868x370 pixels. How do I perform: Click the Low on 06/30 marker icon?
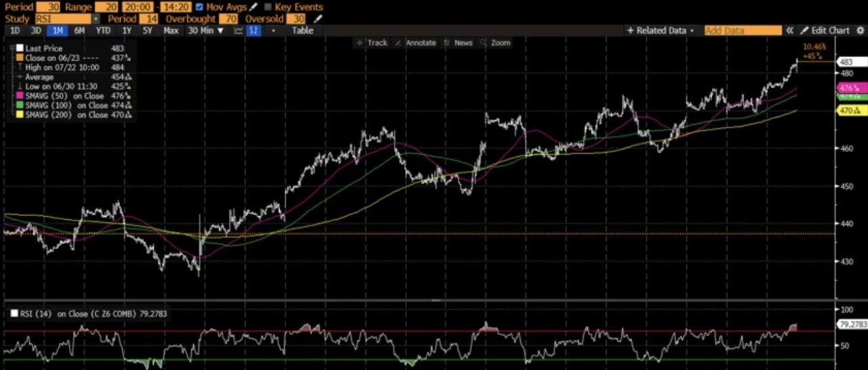[20, 86]
